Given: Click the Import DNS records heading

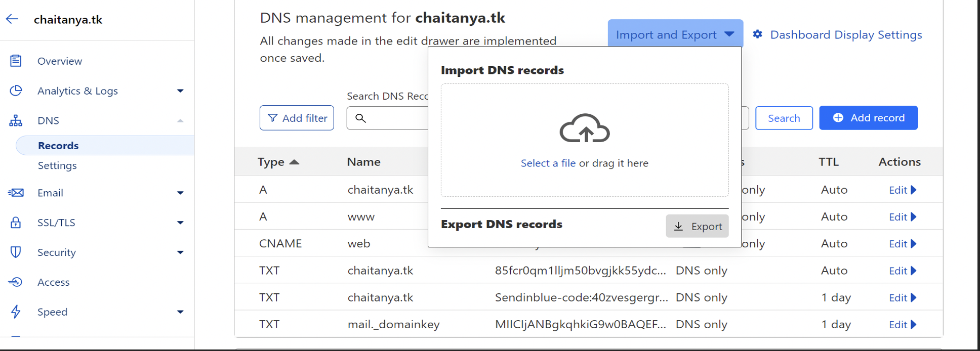Looking at the screenshot, I should [502, 70].
